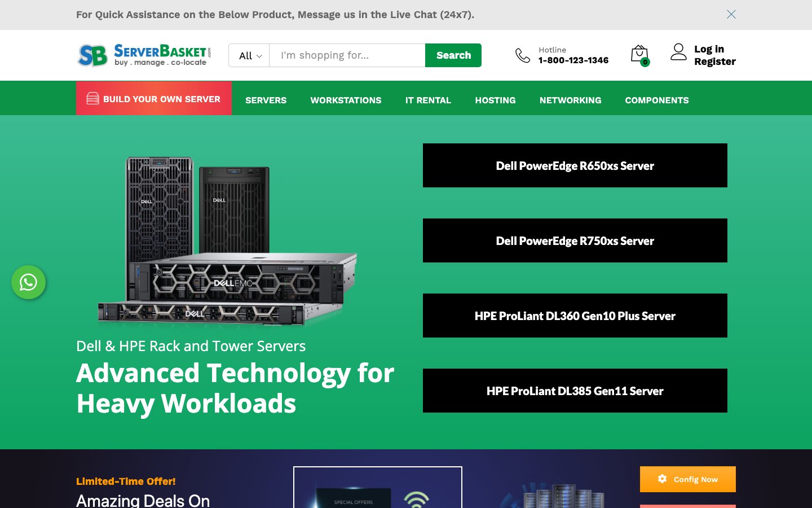Image resolution: width=812 pixels, height=508 pixels.
Task: Select Dell PowerEdge R750xs Server
Action: (575, 240)
